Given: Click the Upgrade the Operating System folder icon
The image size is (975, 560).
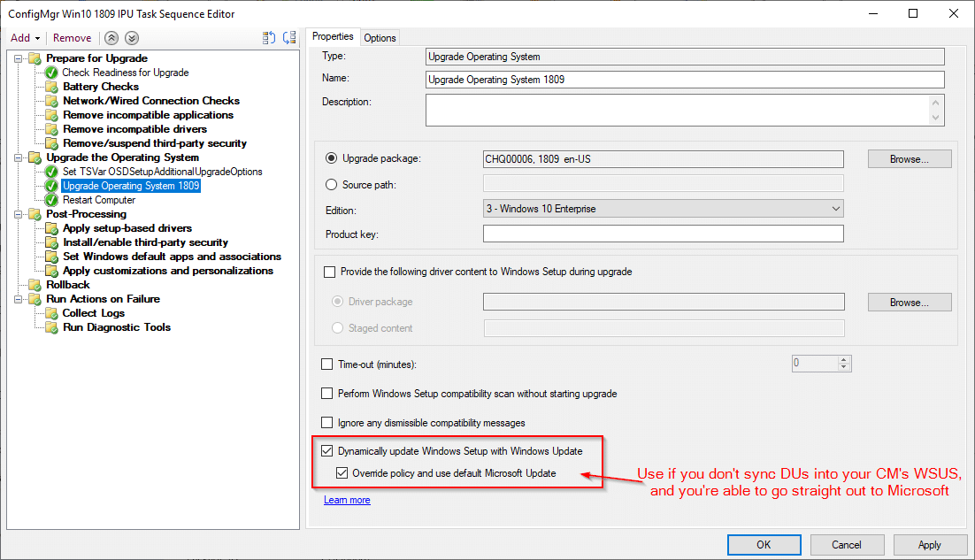Looking at the screenshot, I should point(35,157).
